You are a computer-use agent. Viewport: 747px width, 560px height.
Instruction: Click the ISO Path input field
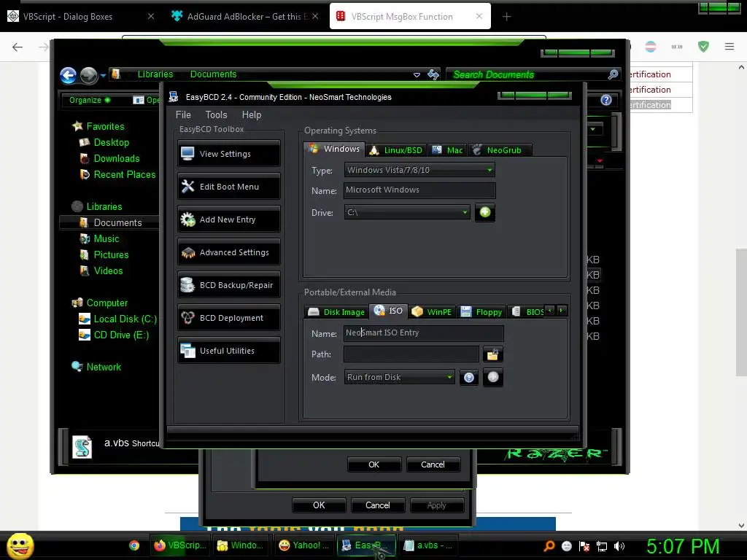point(411,354)
